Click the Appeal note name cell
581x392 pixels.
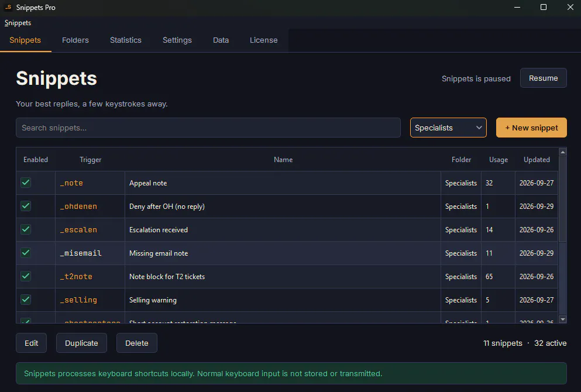[x=283, y=183]
